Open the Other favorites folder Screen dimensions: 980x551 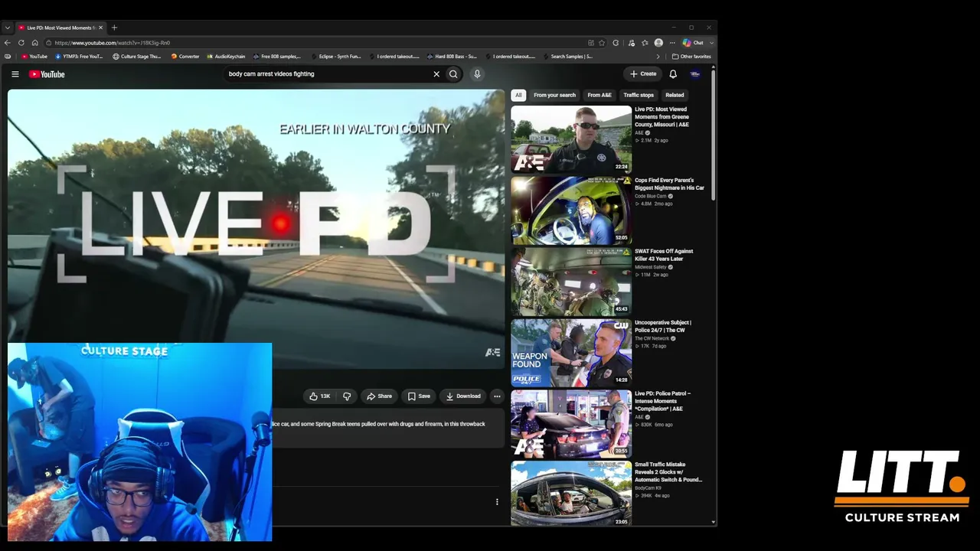coord(691,57)
